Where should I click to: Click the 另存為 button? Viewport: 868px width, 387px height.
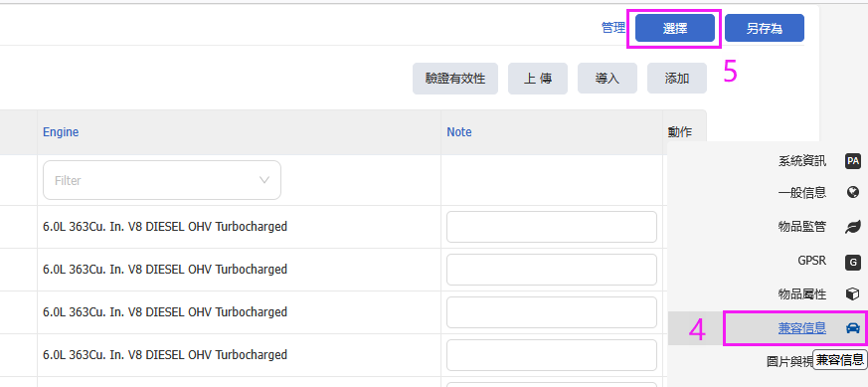point(764,28)
